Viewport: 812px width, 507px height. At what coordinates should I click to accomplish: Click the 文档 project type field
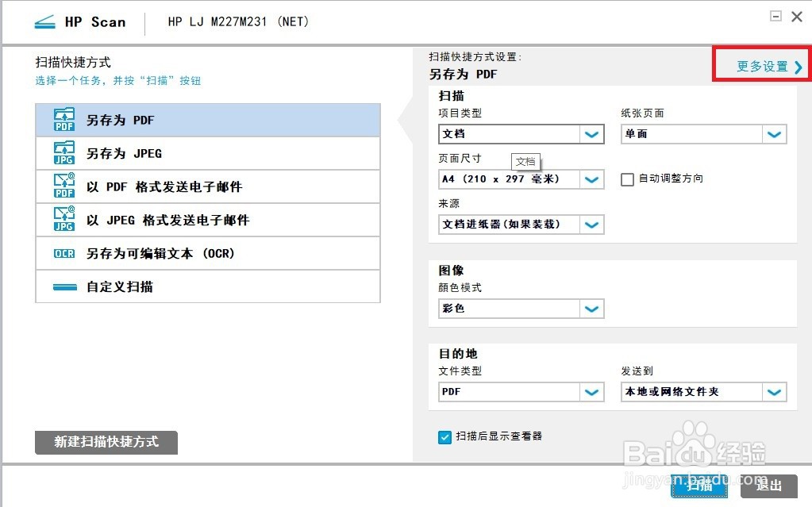(521, 134)
